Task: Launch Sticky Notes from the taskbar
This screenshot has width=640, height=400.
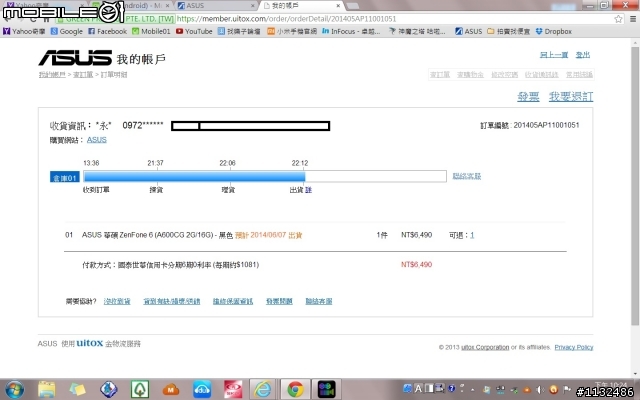Action: [x=77, y=389]
